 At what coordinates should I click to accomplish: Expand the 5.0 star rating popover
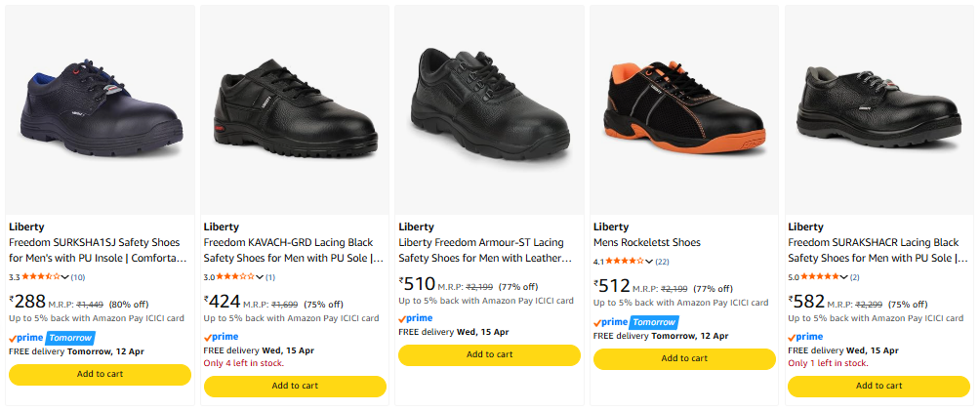click(x=845, y=277)
